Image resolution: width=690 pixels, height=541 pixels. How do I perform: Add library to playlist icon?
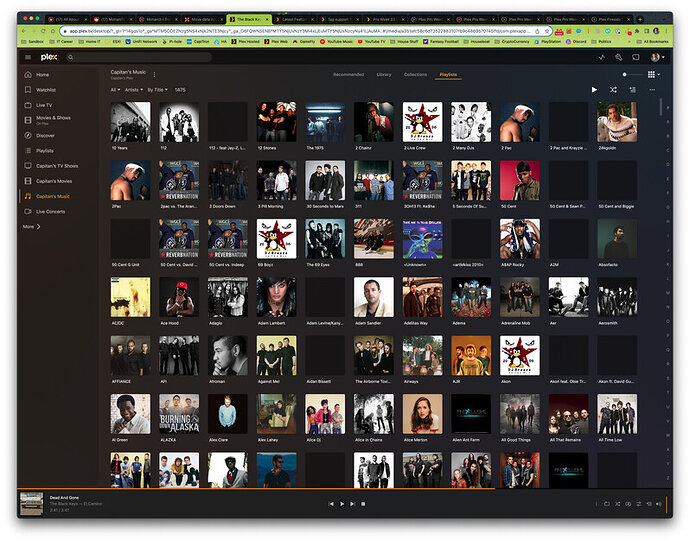click(x=632, y=90)
